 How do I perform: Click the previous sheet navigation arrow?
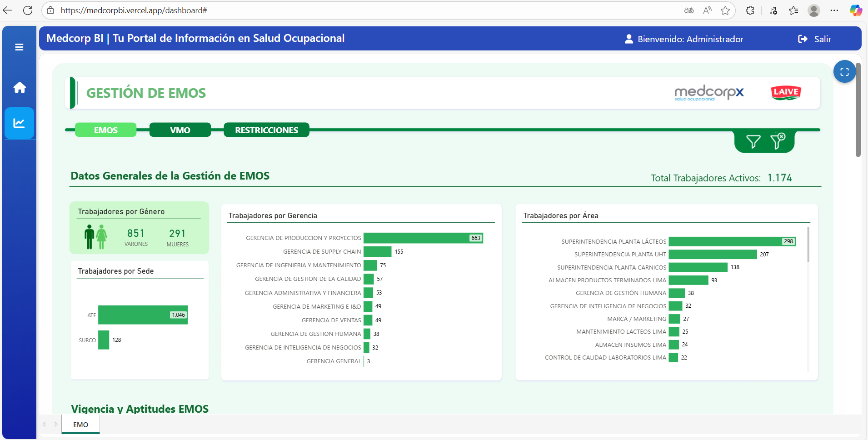pos(44,424)
